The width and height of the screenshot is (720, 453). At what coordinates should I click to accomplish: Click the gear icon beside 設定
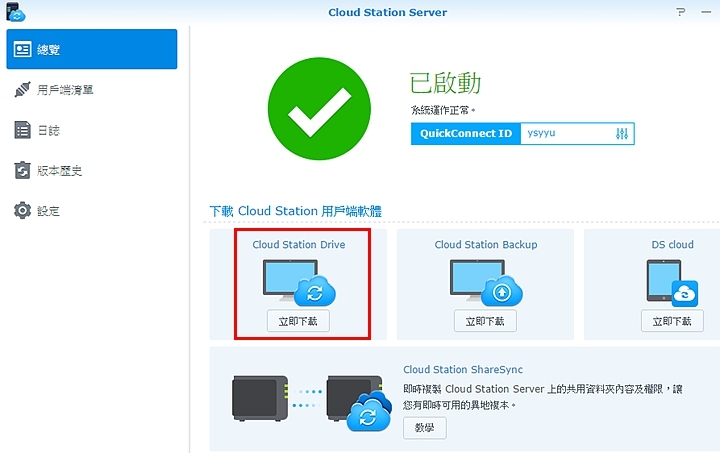click(22, 211)
